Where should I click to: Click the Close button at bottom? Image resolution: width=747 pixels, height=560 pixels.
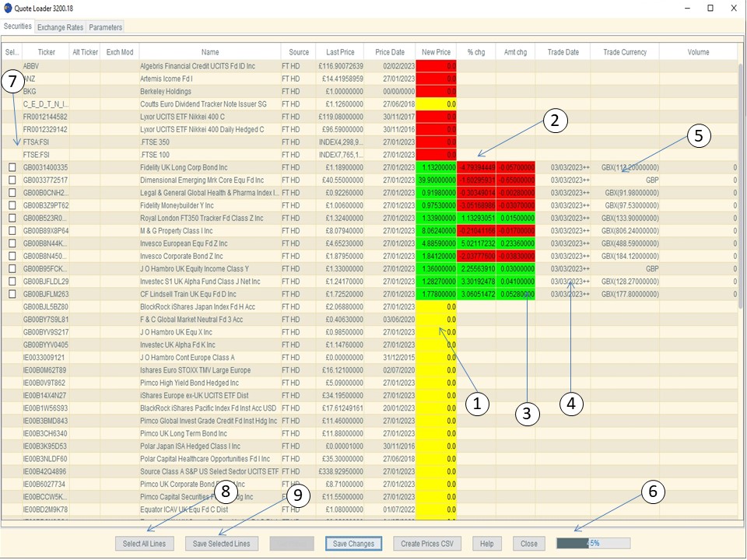click(529, 544)
